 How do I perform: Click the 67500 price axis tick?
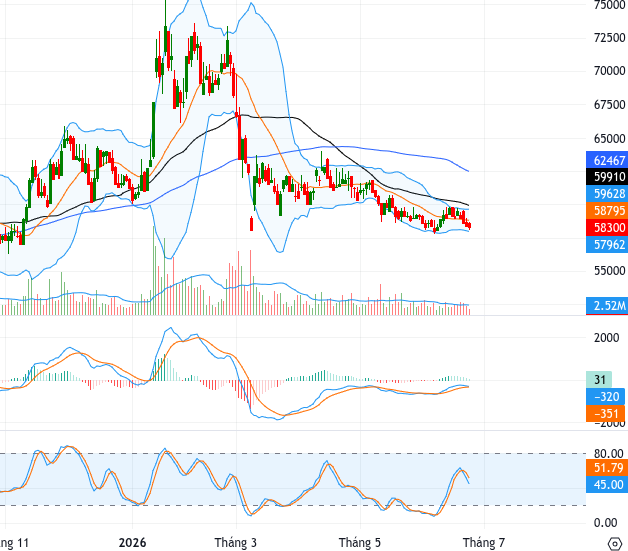click(610, 105)
